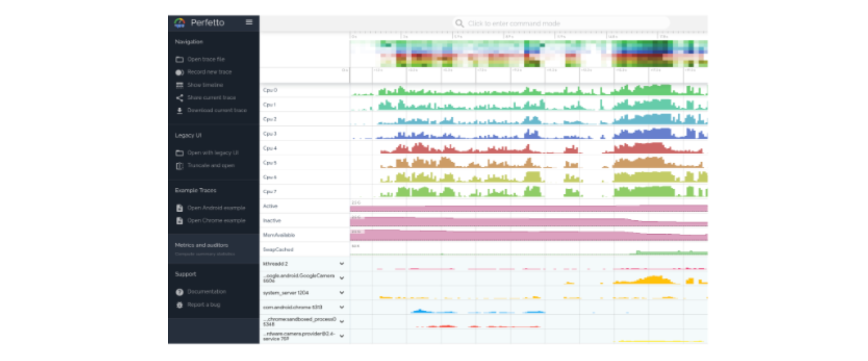Expand the camera.provider service track
The width and height of the screenshot is (868, 361).
click(342, 336)
